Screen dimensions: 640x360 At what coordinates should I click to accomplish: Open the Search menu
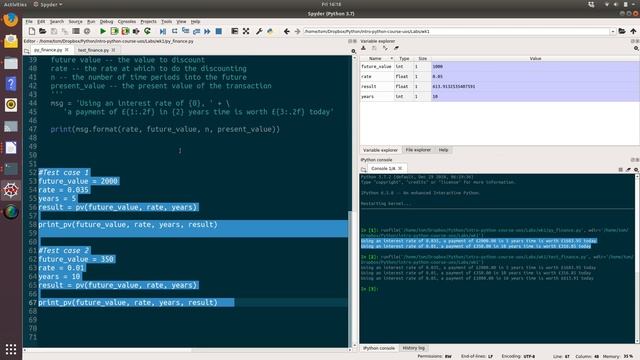click(x=57, y=22)
